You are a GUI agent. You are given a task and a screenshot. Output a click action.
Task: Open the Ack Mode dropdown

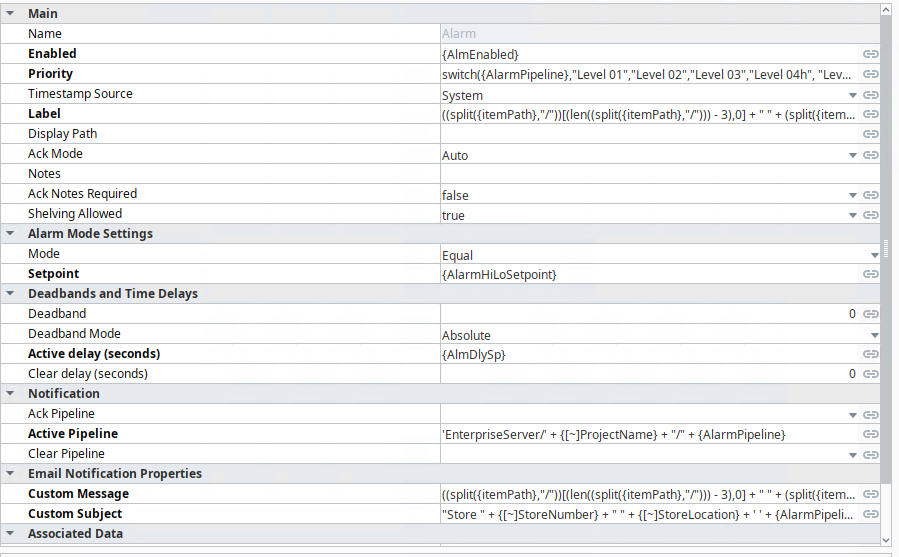pos(853,155)
